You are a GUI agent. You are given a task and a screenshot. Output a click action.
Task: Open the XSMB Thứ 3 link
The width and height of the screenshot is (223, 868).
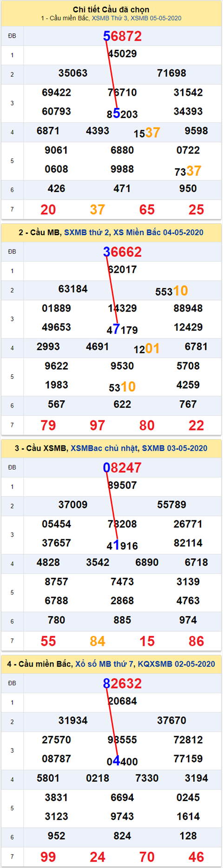(110, 18)
